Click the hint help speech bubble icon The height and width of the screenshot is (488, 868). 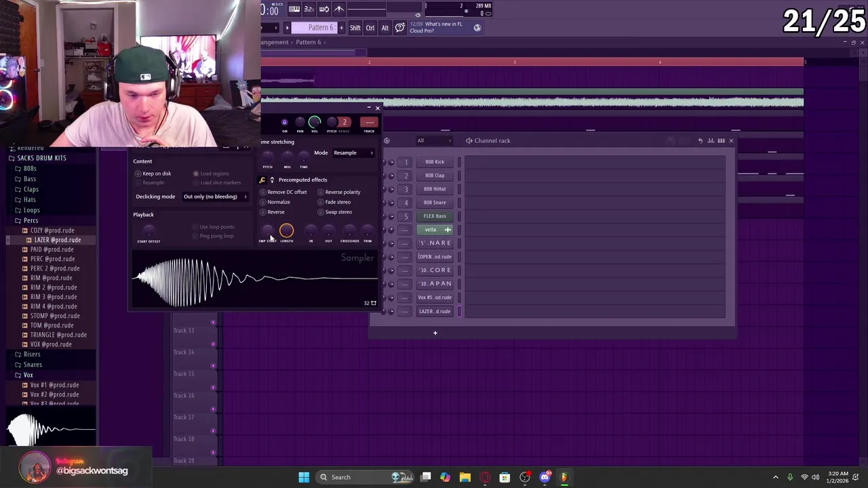tap(400, 28)
